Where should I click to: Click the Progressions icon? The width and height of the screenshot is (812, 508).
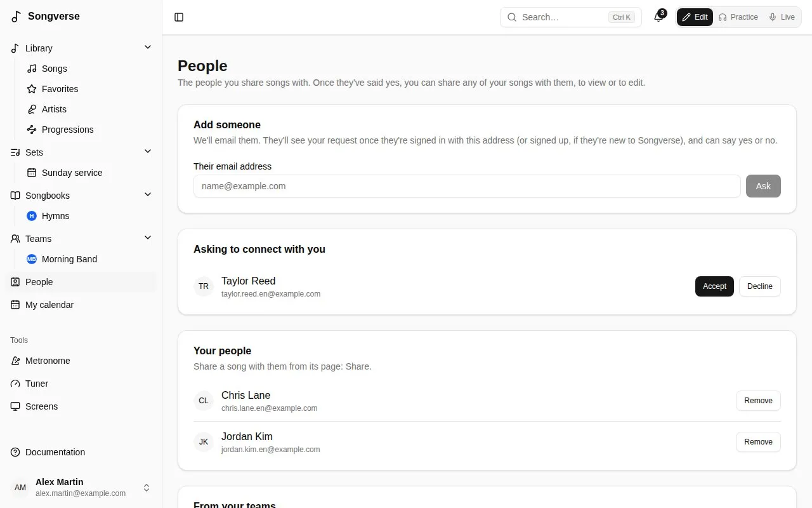pos(32,130)
